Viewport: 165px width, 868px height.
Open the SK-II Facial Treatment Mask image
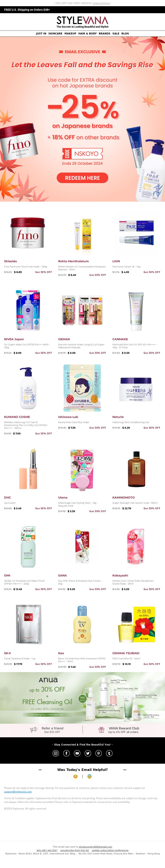tap(28, 624)
